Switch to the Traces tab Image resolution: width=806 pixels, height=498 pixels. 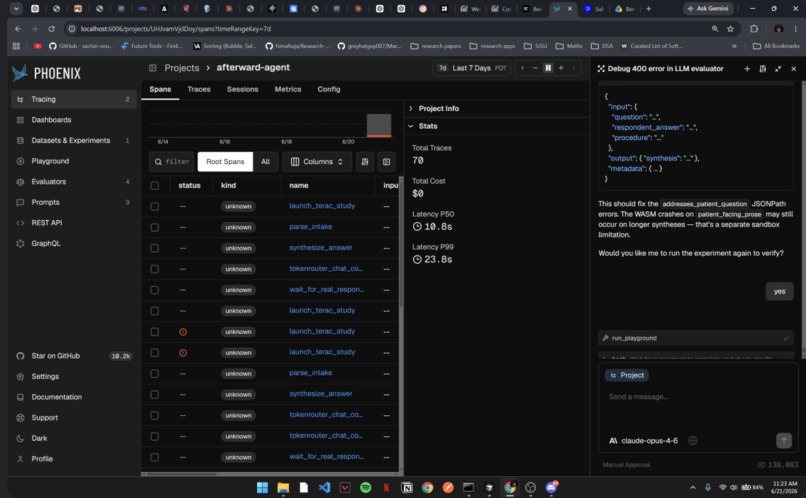tap(199, 89)
